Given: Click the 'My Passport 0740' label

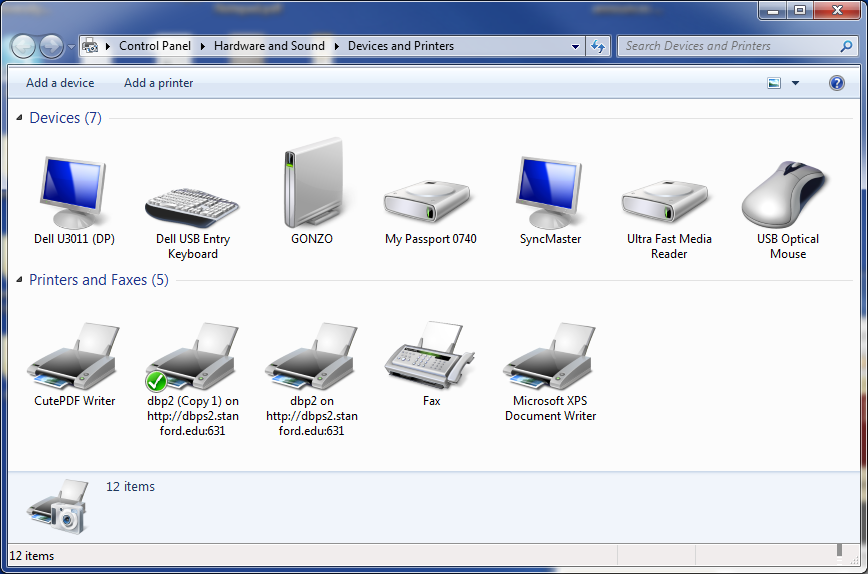Looking at the screenshot, I should tap(431, 239).
